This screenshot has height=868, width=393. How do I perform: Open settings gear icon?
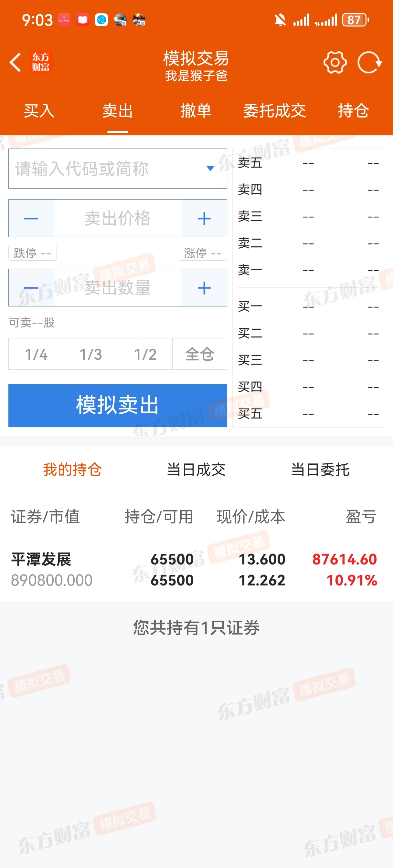coord(335,62)
